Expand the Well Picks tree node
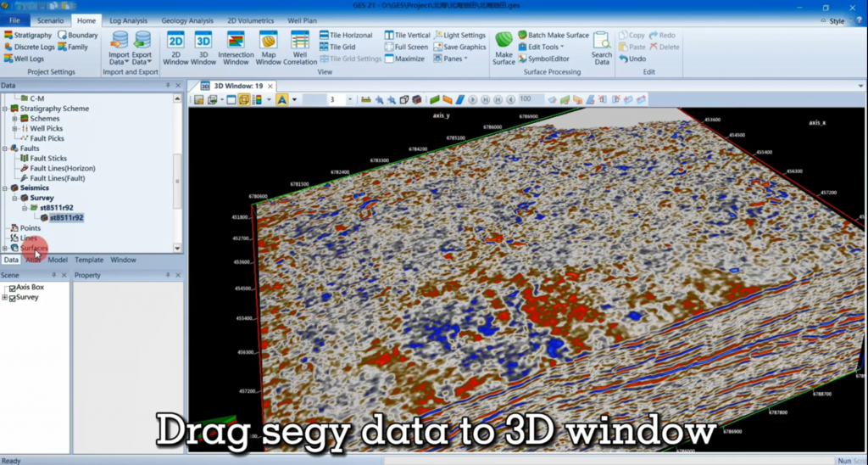 [x=15, y=129]
